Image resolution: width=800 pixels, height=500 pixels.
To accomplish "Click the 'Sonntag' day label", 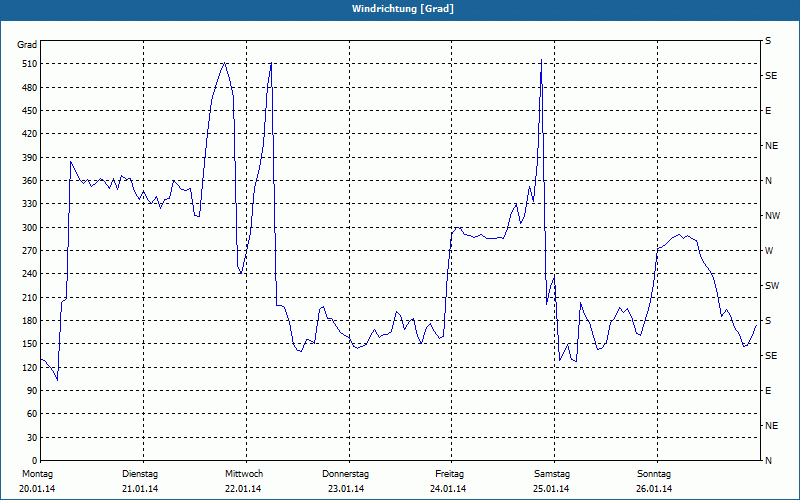I will (x=654, y=474).
